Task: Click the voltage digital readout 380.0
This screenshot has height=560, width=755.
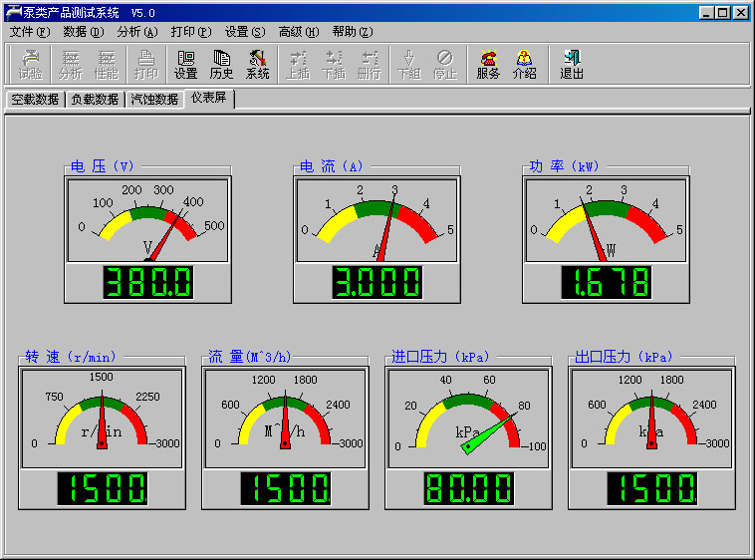Action: pyautogui.click(x=148, y=282)
